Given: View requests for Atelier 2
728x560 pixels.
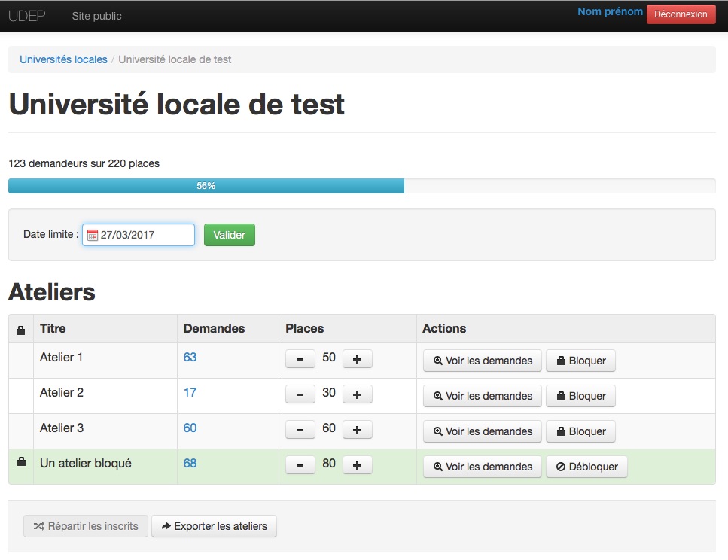Looking at the screenshot, I should point(483,396).
